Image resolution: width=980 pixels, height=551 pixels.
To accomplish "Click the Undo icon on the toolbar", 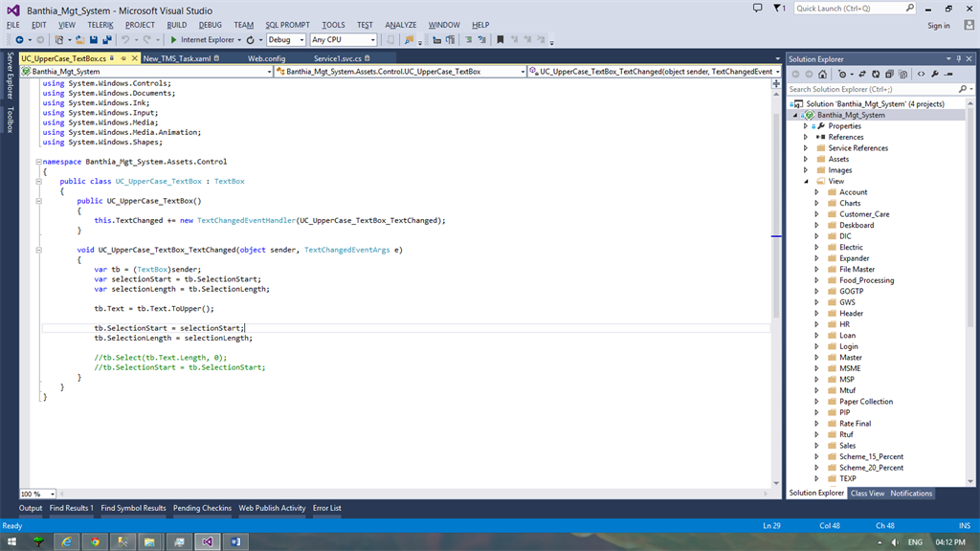I will click(x=125, y=39).
